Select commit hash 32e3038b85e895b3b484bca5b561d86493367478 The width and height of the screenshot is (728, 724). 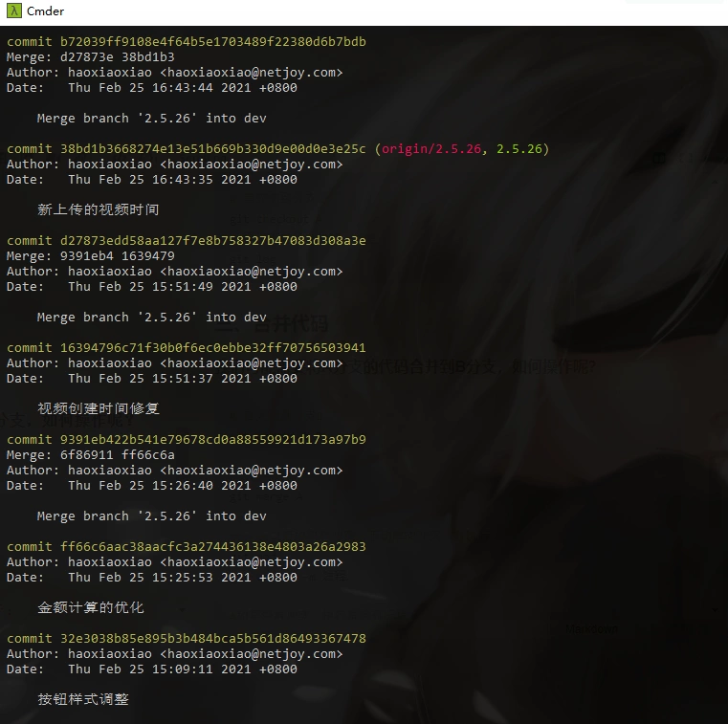tap(213, 639)
